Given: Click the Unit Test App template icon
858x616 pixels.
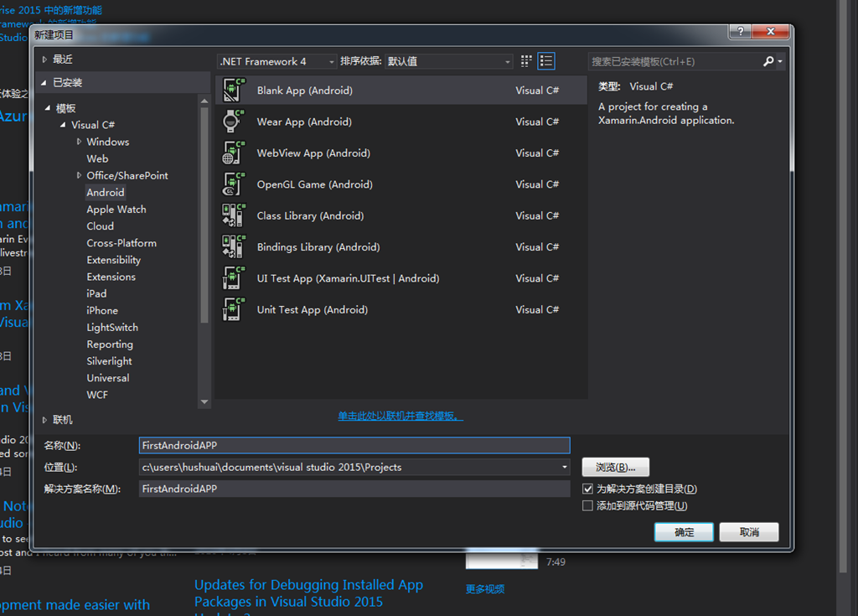Looking at the screenshot, I should [x=233, y=309].
